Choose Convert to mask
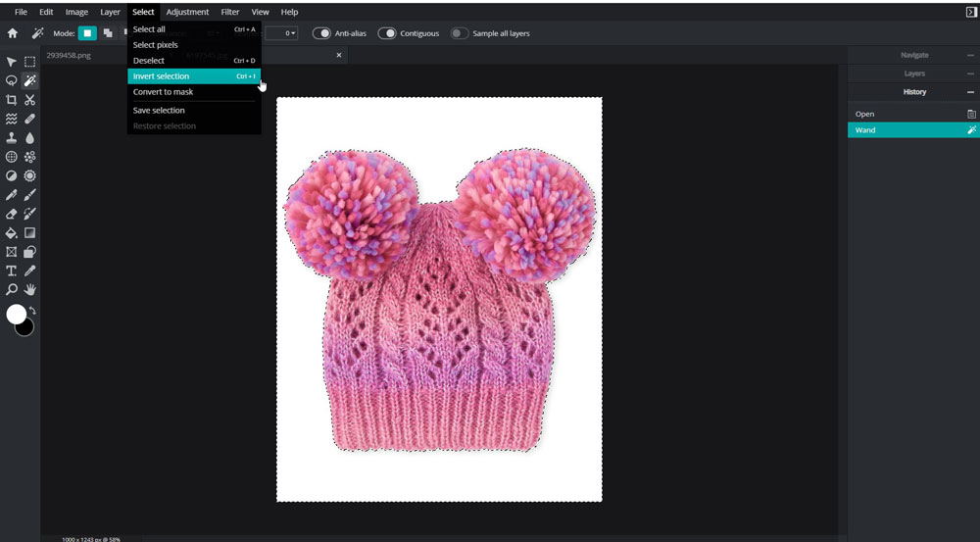 [x=194, y=92]
